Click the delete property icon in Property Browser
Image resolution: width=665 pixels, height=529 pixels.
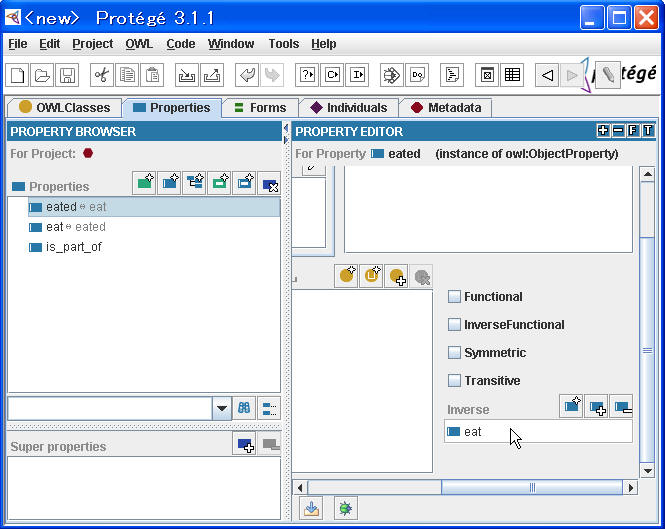pyautogui.click(x=269, y=183)
